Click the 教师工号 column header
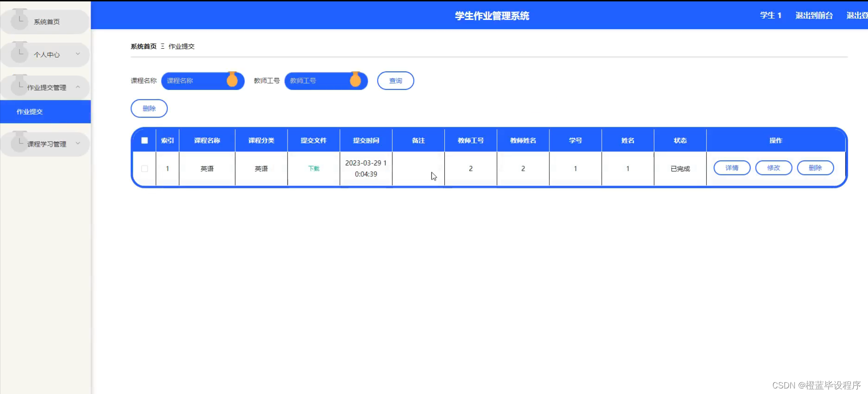Screen dimensions: 868x394 pos(471,140)
